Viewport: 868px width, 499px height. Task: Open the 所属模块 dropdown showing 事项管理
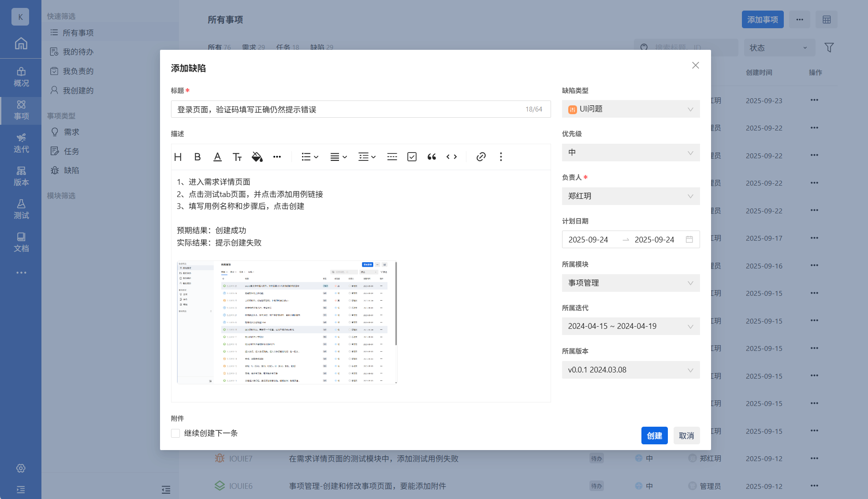point(630,283)
